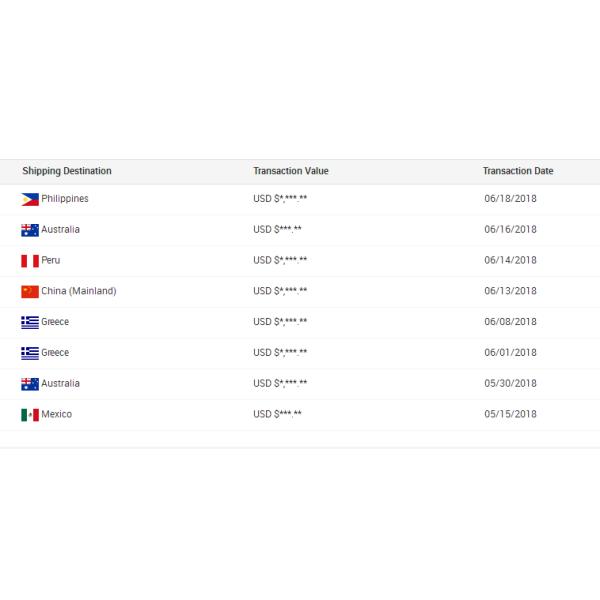Click the Greece flag in the 06/01/2018 row
The width and height of the screenshot is (600, 600).
click(30, 353)
